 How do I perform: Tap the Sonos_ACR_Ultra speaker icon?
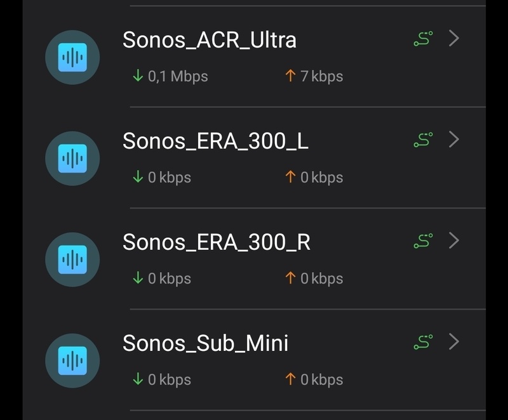72,57
